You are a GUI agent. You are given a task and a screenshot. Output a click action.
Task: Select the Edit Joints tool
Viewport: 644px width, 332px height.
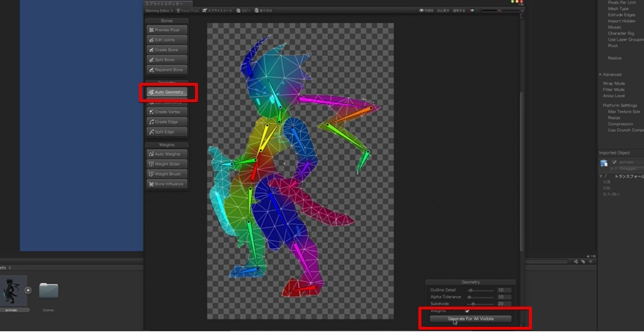click(x=167, y=40)
